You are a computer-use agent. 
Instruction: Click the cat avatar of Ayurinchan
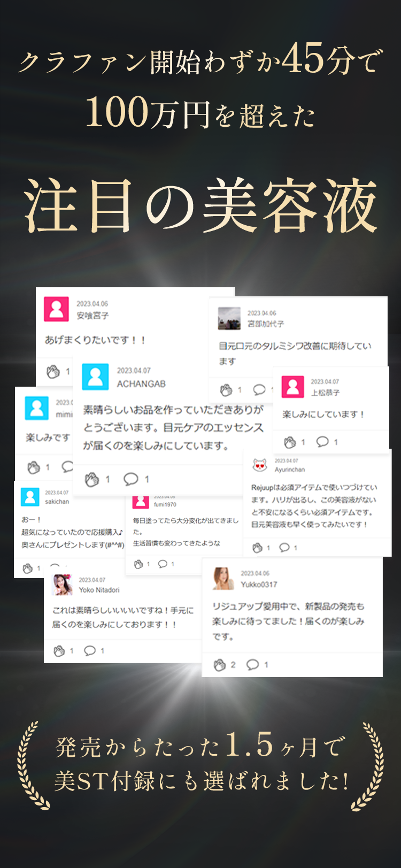coord(260,465)
